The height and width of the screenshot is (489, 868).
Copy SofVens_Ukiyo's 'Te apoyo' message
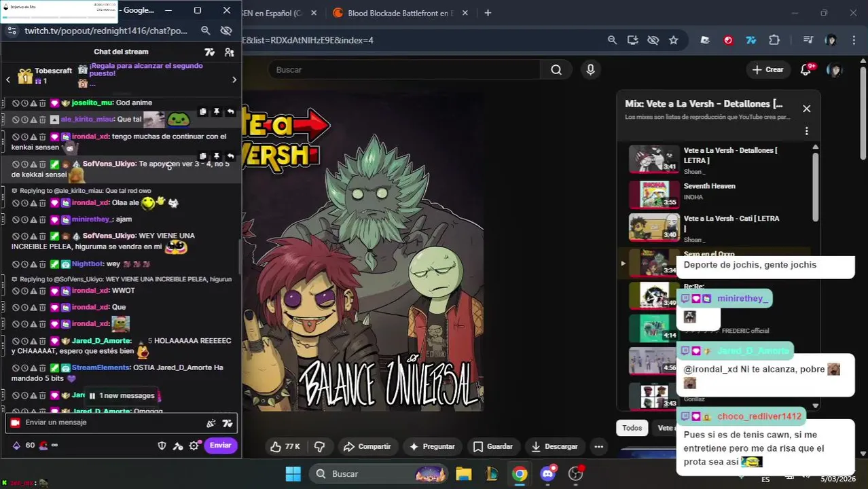pyautogui.click(x=202, y=156)
